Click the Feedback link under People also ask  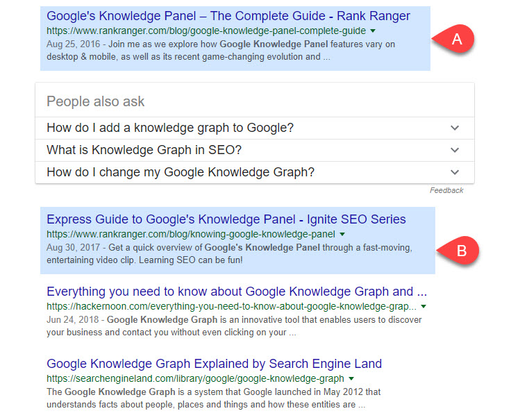tap(446, 190)
